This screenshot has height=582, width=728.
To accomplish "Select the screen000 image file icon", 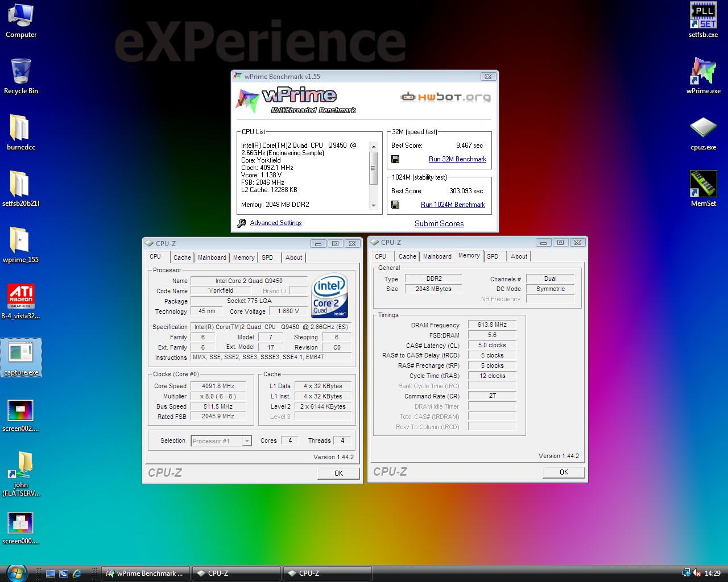I will [x=21, y=527].
